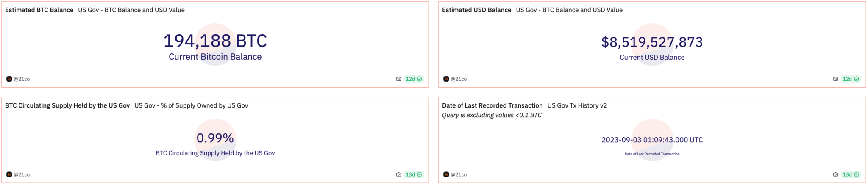Click the 12d freshness badge in USD Balance panel
Viewport: 868px width, 185px height.
pyautogui.click(x=851, y=79)
